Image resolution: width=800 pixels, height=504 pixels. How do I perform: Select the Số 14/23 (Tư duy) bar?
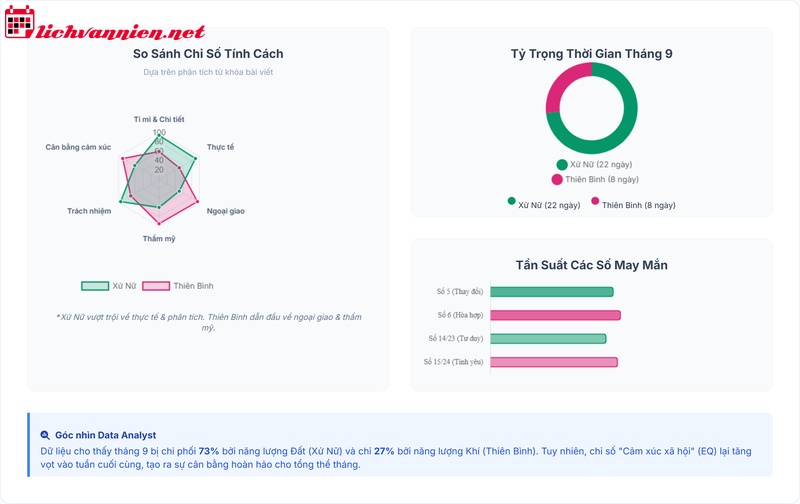[x=548, y=338]
